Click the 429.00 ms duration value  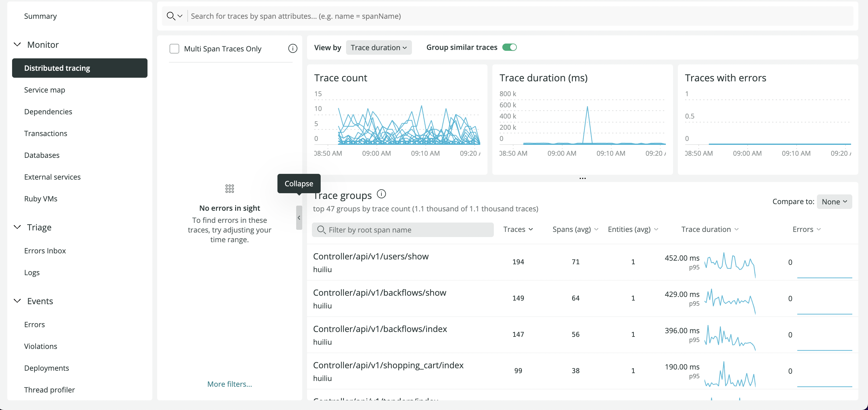coord(682,294)
